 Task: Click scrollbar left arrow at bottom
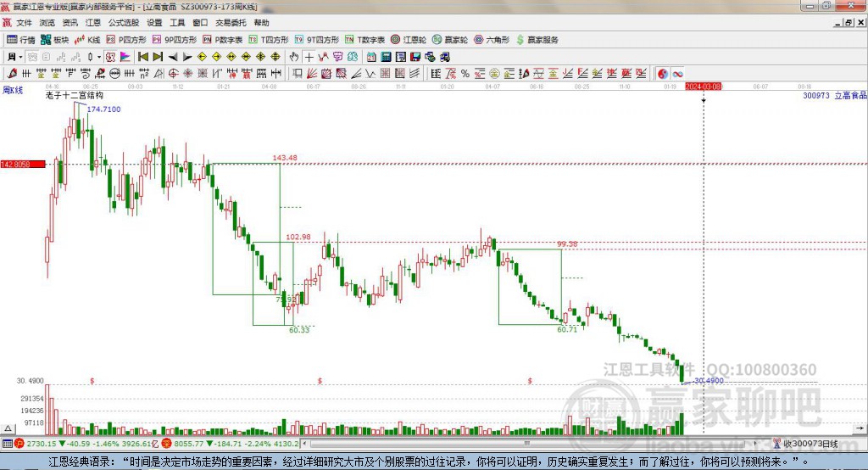[x=304, y=444]
